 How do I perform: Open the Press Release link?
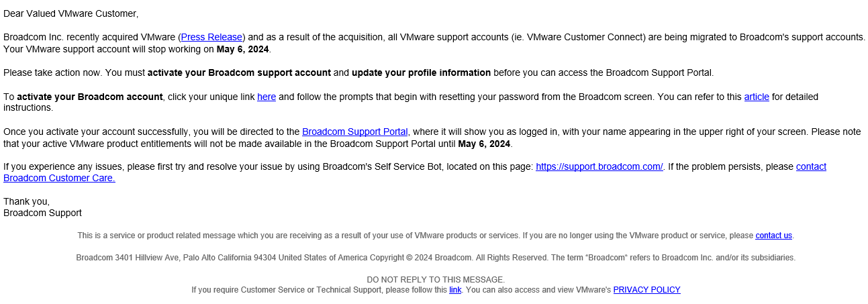point(211,37)
